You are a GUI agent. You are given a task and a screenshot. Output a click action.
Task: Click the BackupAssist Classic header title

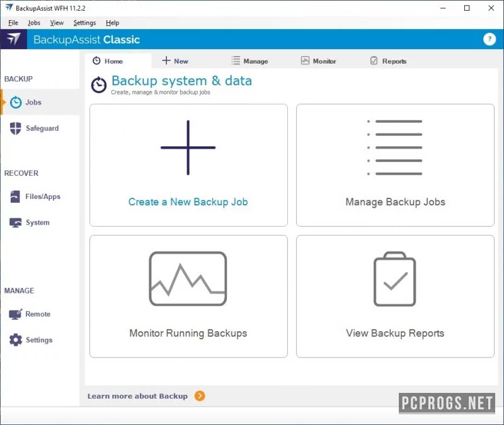87,40
